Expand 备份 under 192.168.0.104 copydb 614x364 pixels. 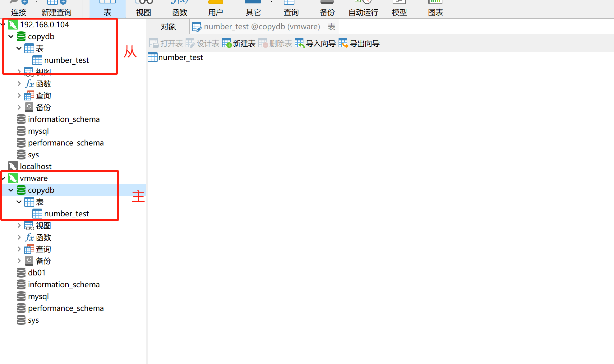19,108
